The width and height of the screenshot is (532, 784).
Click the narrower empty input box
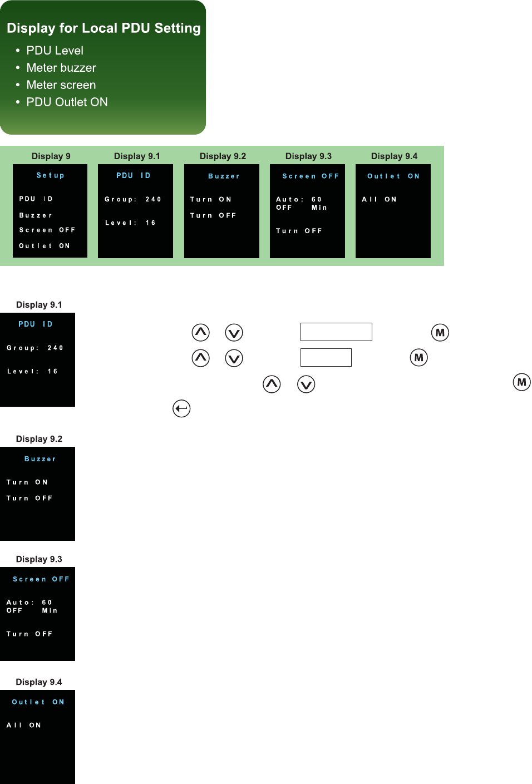point(326,358)
